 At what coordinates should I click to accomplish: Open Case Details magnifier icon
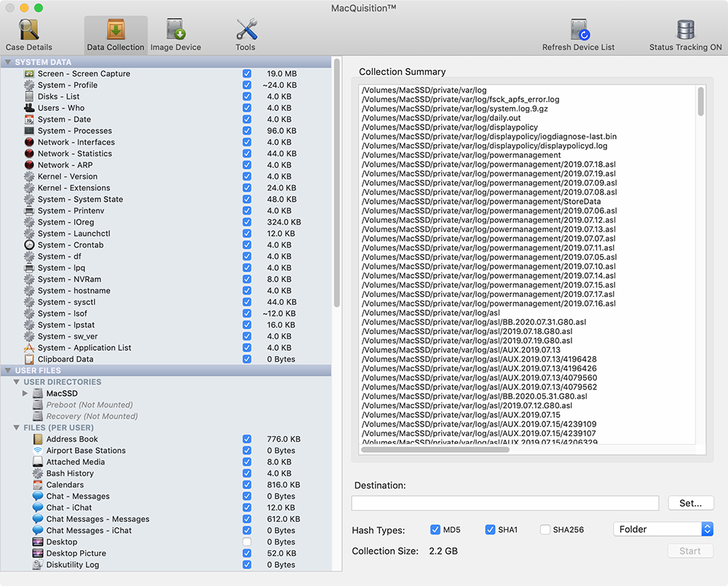[x=29, y=30]
